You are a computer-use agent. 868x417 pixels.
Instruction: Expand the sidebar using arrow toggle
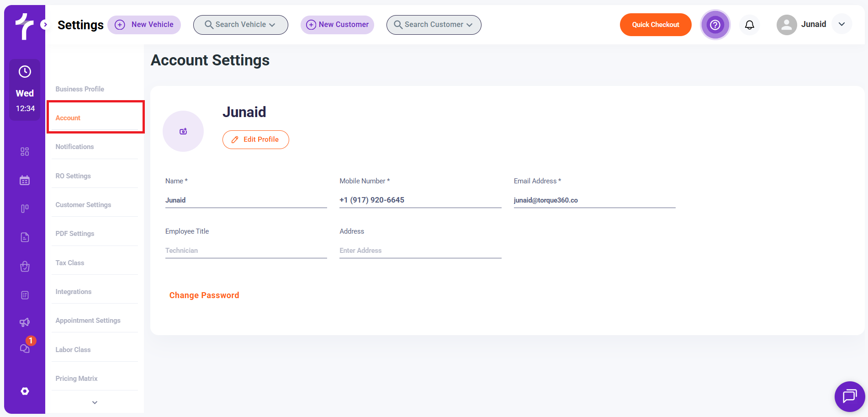(45, 25)
